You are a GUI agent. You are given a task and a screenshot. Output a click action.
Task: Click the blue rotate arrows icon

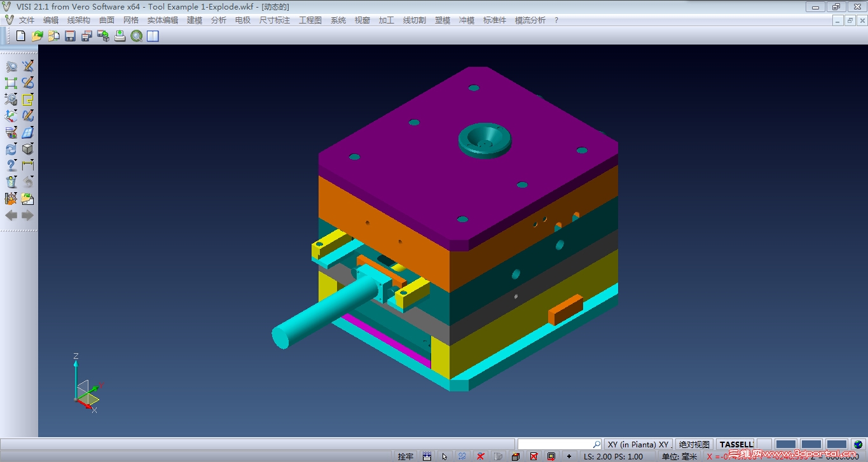[11, 149]
